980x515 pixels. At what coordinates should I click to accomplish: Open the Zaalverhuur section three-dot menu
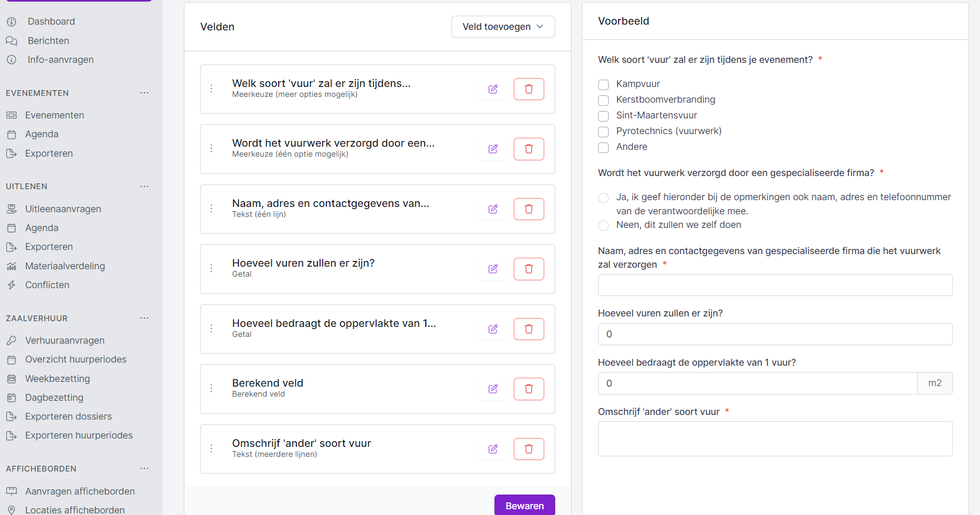[145, 318]
